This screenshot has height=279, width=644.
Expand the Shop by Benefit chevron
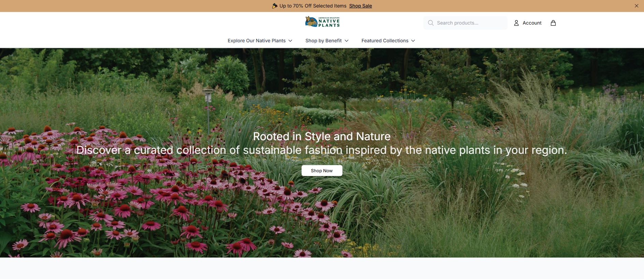(347, 41)
